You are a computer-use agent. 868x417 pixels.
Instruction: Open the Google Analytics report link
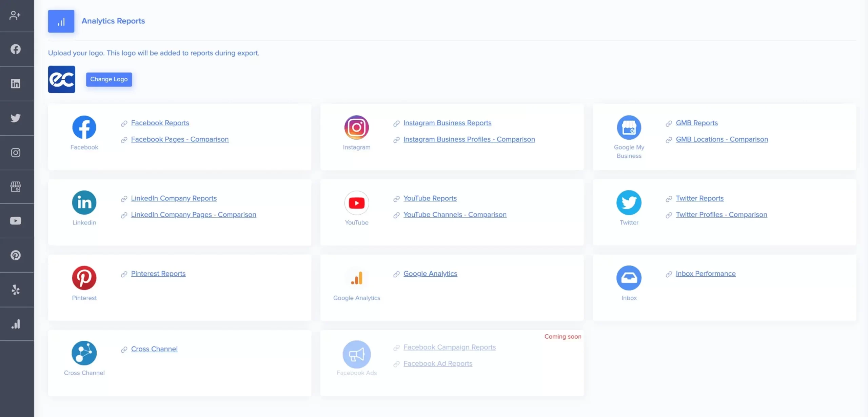430,274
